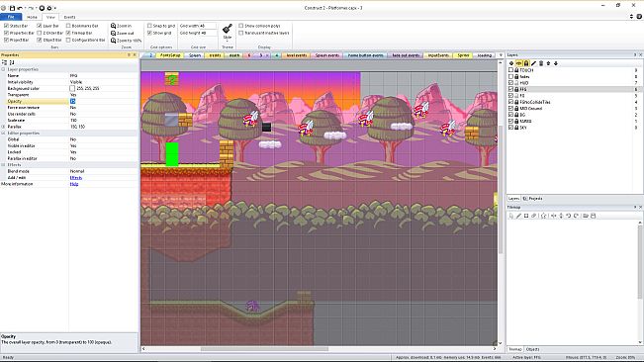Viewport: 644px width, 362px height.
Task: Save tilemap with disk icon
Action: [x=594, y=216]
